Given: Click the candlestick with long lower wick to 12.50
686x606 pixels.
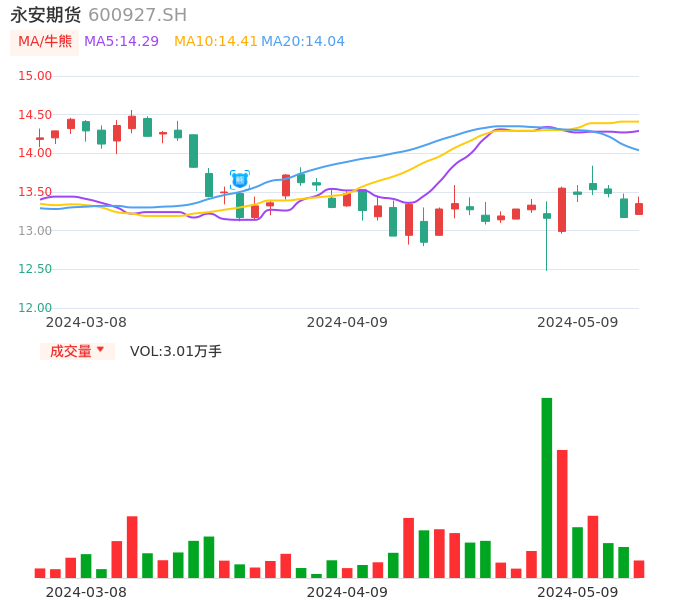Looking at the screenshot, I should click(x=546, y=236).
